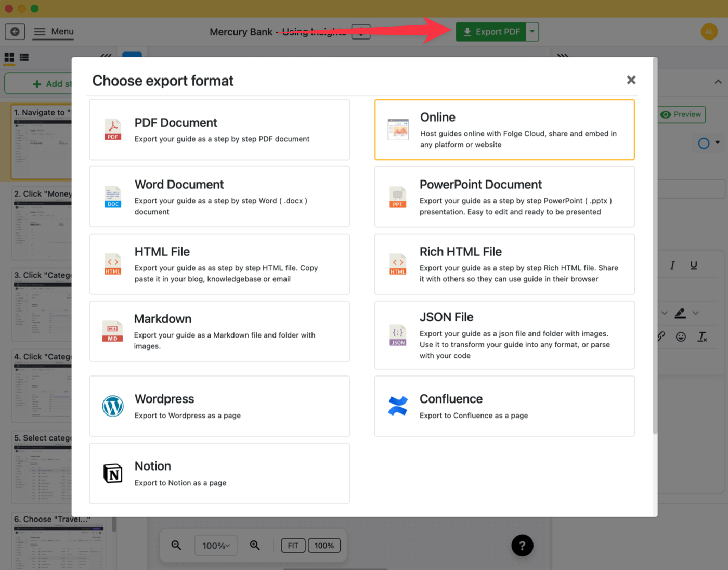Export to Confluence card
The image size is (728, 570).
pyautogui.click(x=504, y=406)
